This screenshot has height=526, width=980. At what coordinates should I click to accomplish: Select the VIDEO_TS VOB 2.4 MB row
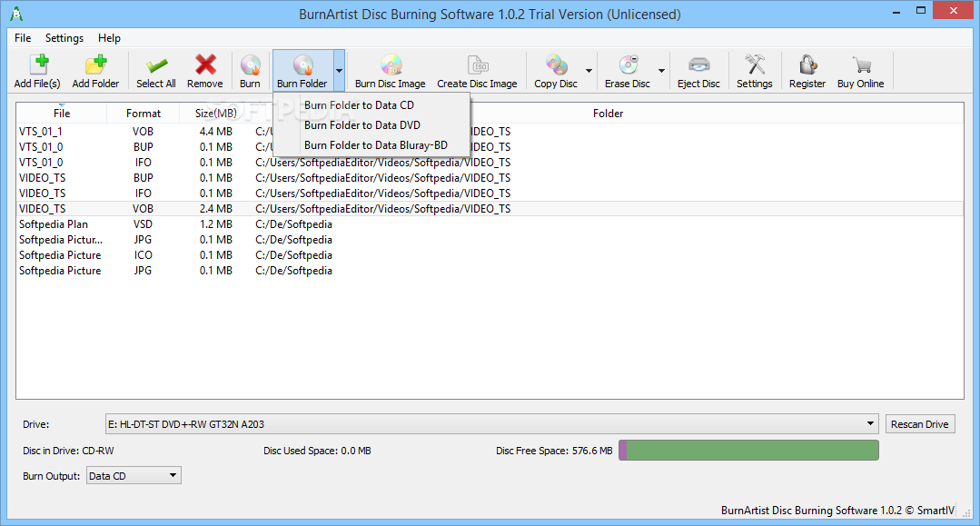(x=490, y=208)
